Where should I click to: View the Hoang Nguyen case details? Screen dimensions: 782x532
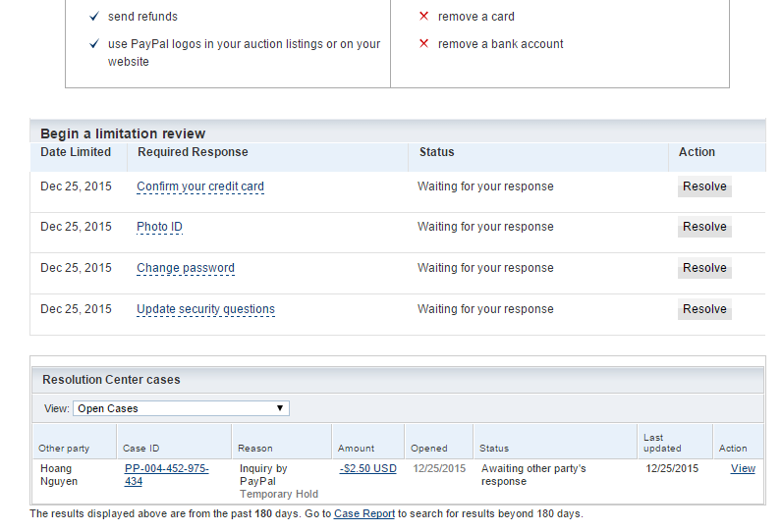click(743, 469)
